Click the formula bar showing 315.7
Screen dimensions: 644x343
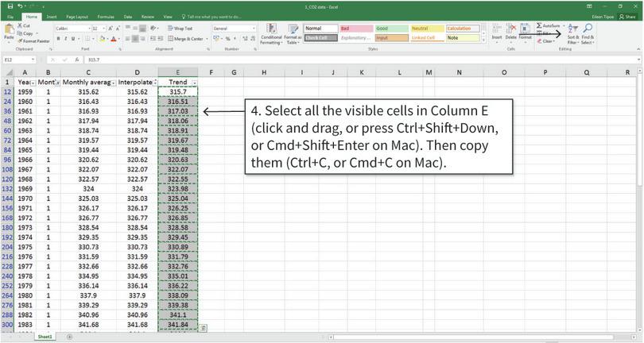click(x=362, y=60)
